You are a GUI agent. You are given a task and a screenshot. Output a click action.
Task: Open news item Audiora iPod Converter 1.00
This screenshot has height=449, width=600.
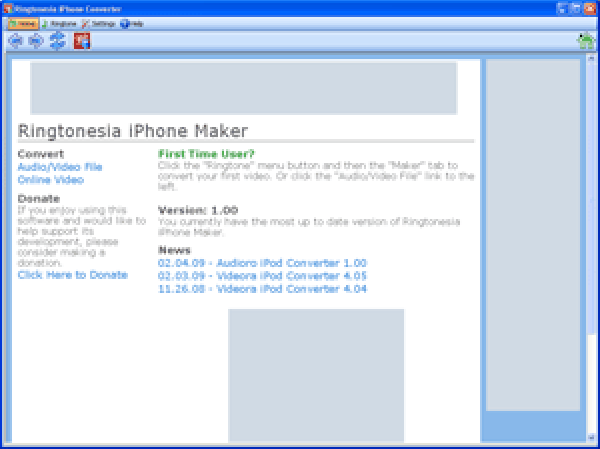(262, 263)
